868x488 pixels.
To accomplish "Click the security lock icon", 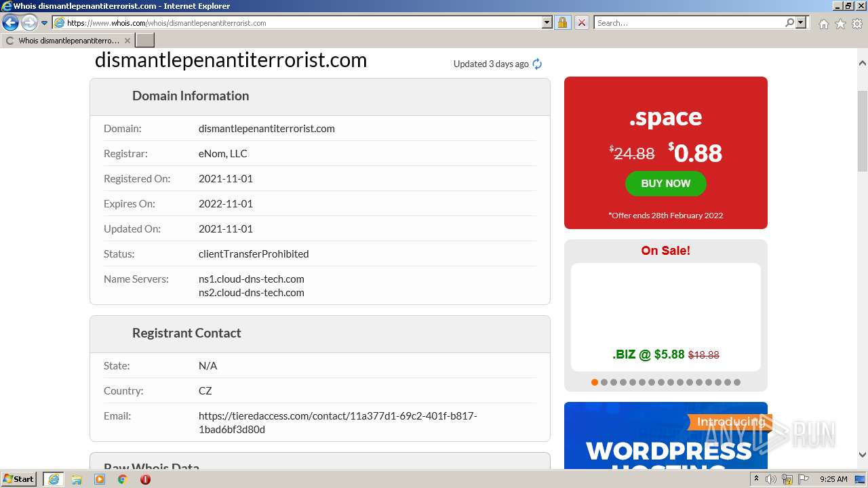I will click(562, 22).
